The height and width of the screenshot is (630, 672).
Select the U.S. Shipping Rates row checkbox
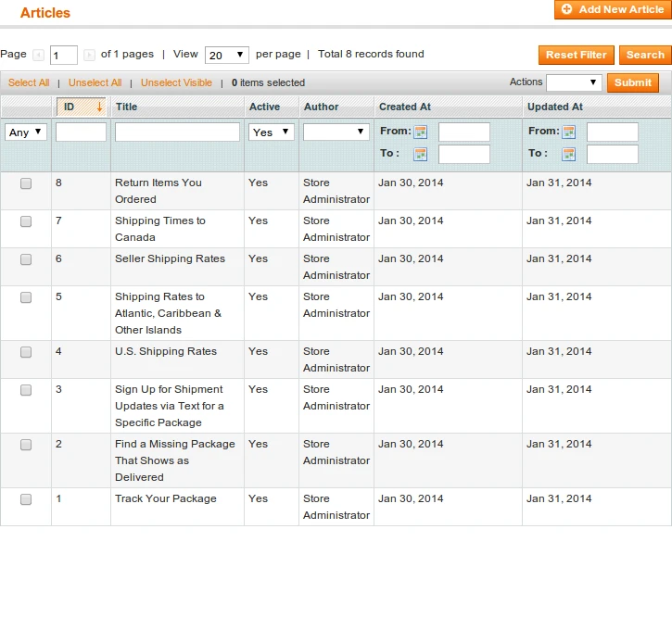click(x=26, y=352)
